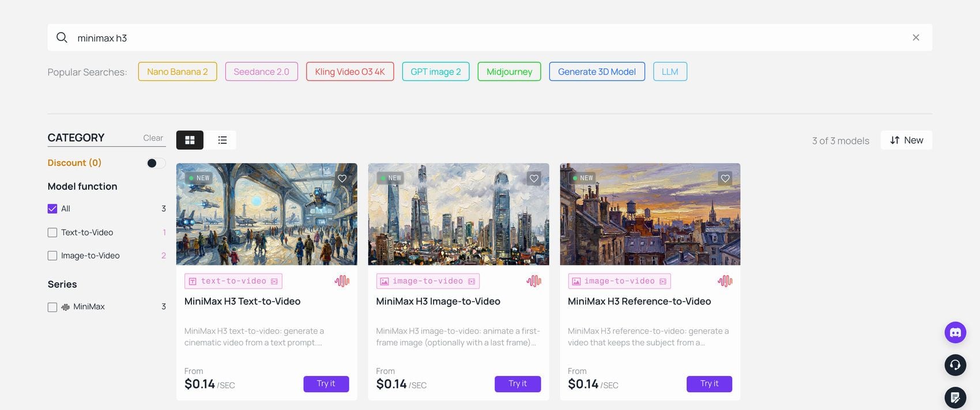This screenshot has height=410, width=980.
Task: Try it on MiniMax H3 Text-to-Video
Action: click(326, 384)
